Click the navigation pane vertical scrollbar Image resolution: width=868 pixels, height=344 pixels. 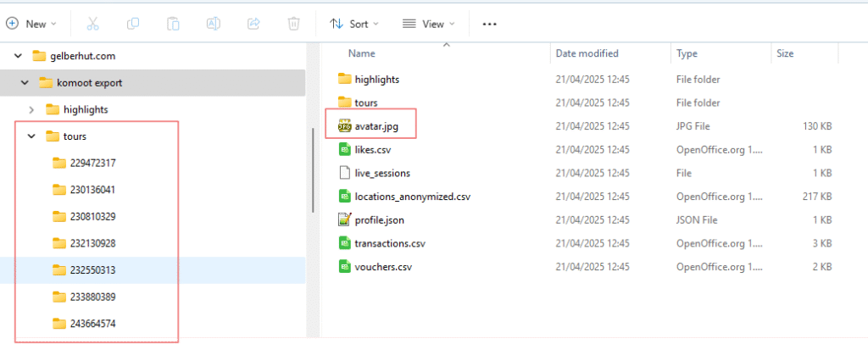313,170
